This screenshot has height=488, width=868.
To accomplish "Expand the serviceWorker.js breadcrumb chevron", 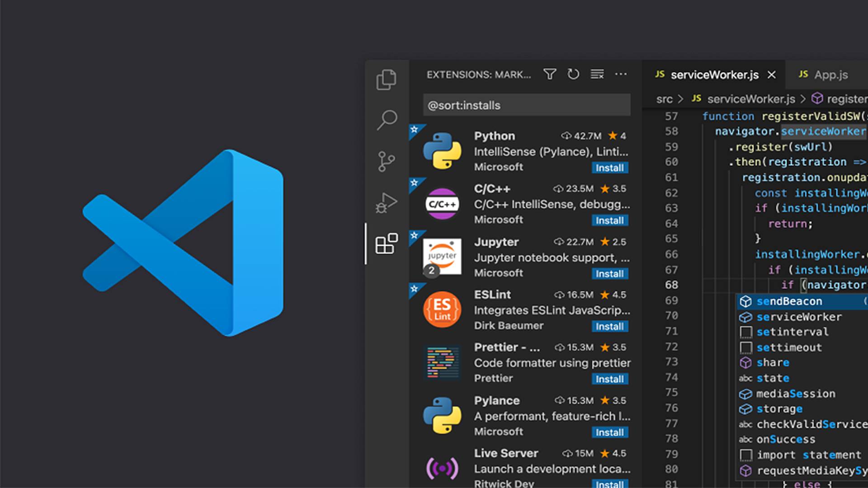I will tap(804, 99).
